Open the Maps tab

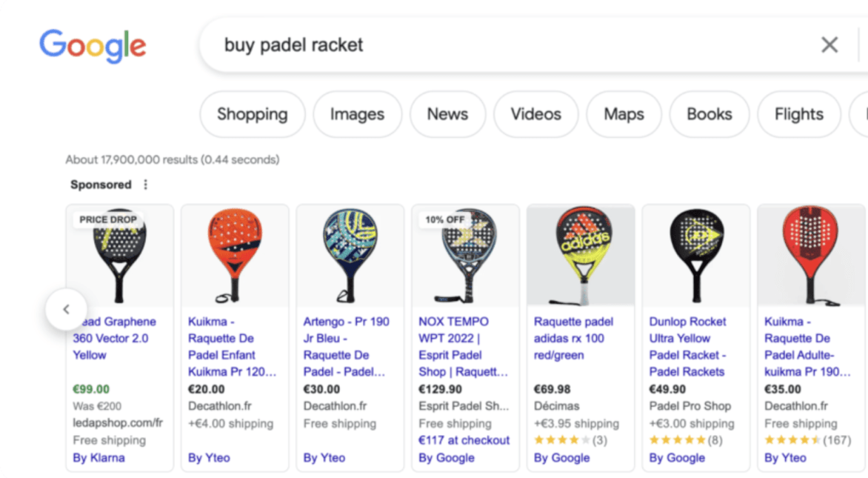coord(624,114)
